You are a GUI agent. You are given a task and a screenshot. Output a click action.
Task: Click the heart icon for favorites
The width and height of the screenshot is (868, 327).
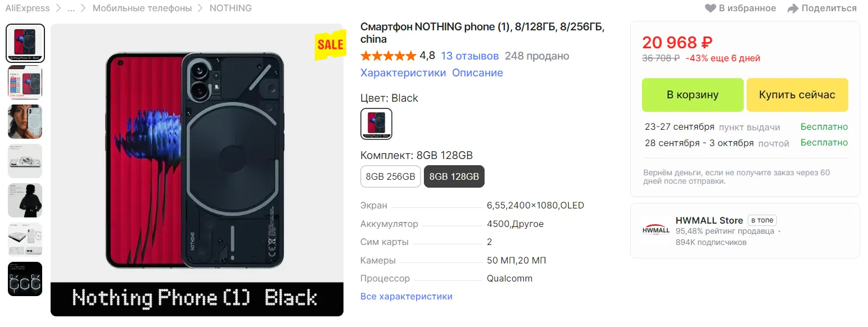point(711,8)
